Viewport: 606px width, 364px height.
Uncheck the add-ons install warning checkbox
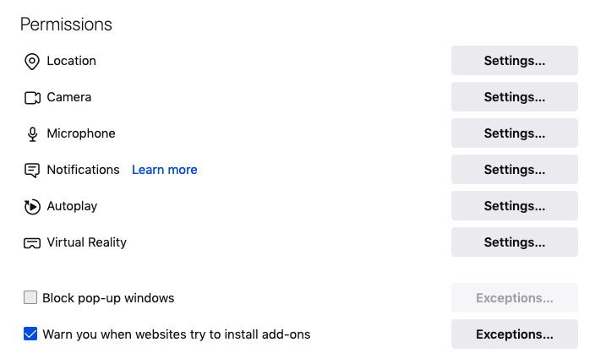pyautogui.click(x=30, y=334)
